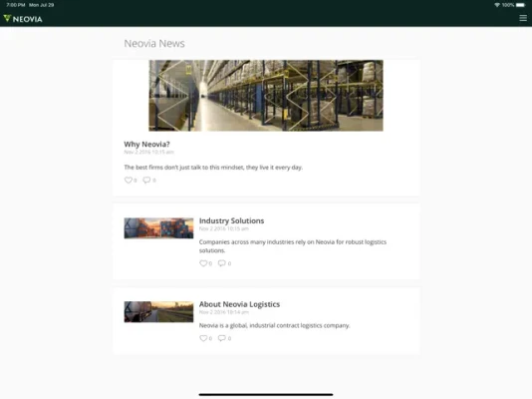Select the Neovia News heading
The image size is (532, 399).
click(154, 44)
